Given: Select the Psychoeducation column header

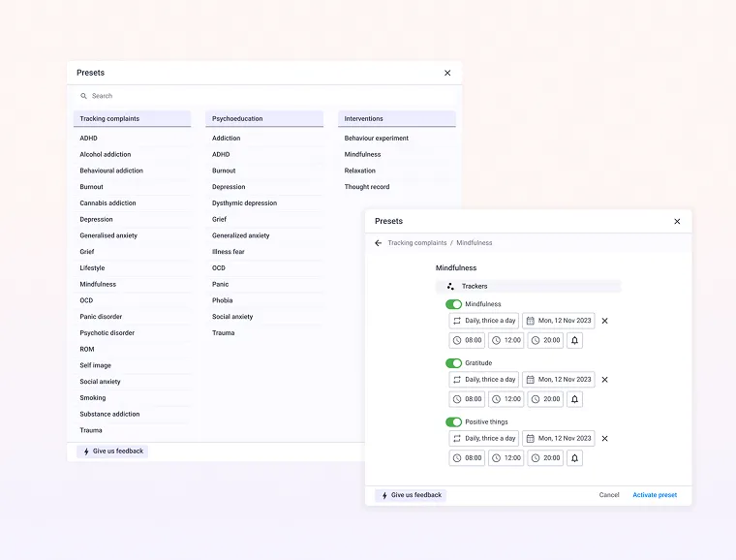Looking at the screenshot, I should (264, 119).
